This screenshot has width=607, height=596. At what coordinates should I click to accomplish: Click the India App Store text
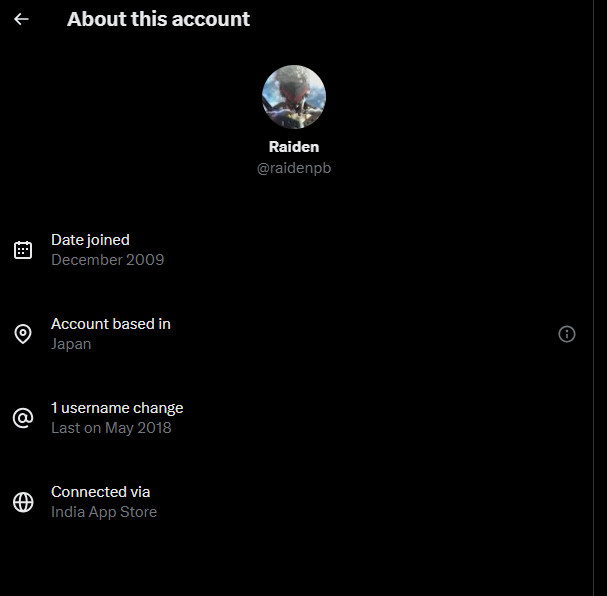[x=104, y=512]
